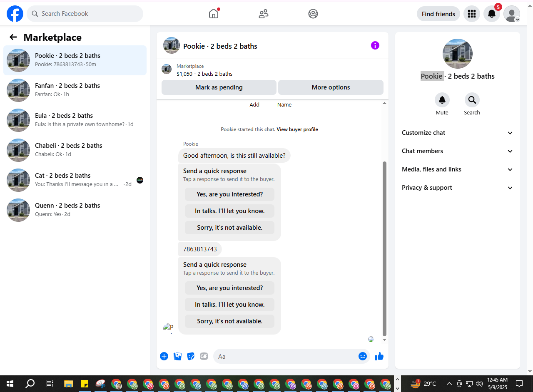Click the Facebook logo icon

tap(15, 14)
